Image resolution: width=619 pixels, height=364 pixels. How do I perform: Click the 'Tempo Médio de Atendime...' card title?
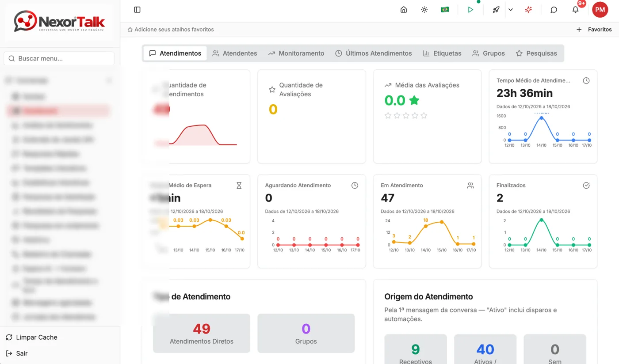533,80
